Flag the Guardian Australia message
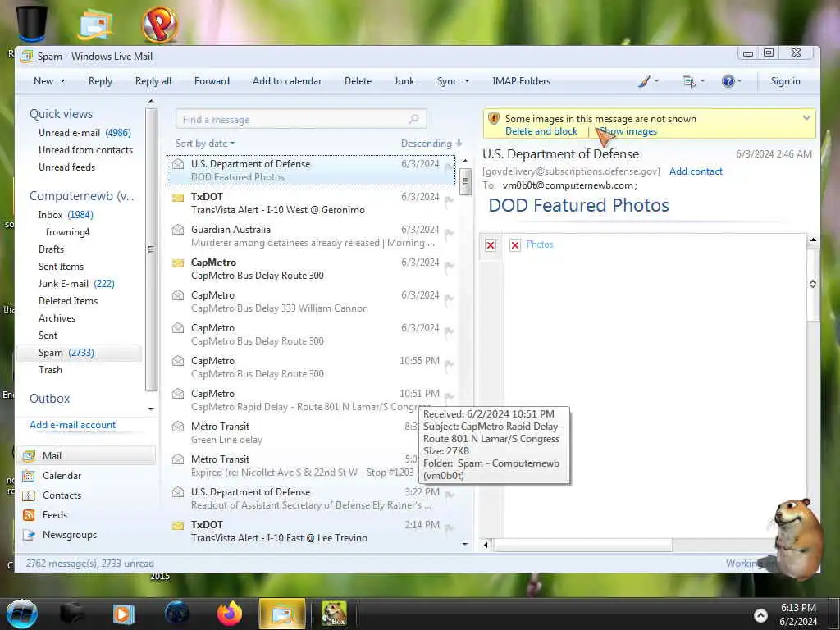 449,234
